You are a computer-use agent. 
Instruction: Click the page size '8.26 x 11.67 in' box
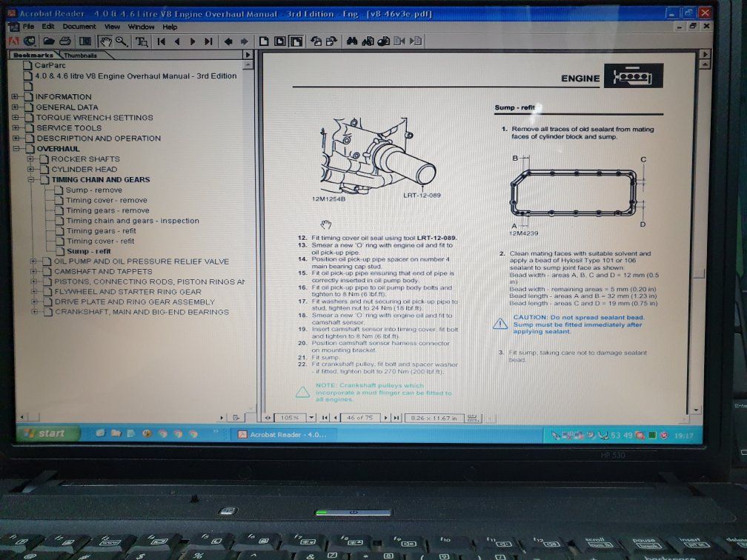(434, 418)
